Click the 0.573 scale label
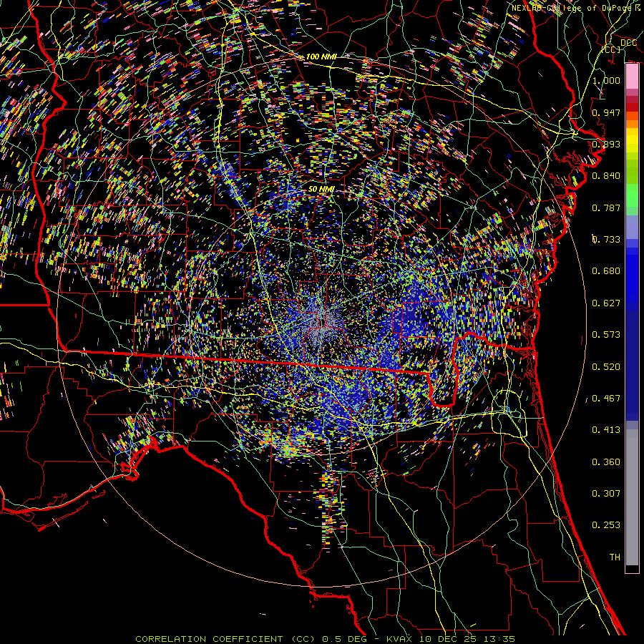Viewport: 644px width, 644px height. coord(606,335)
